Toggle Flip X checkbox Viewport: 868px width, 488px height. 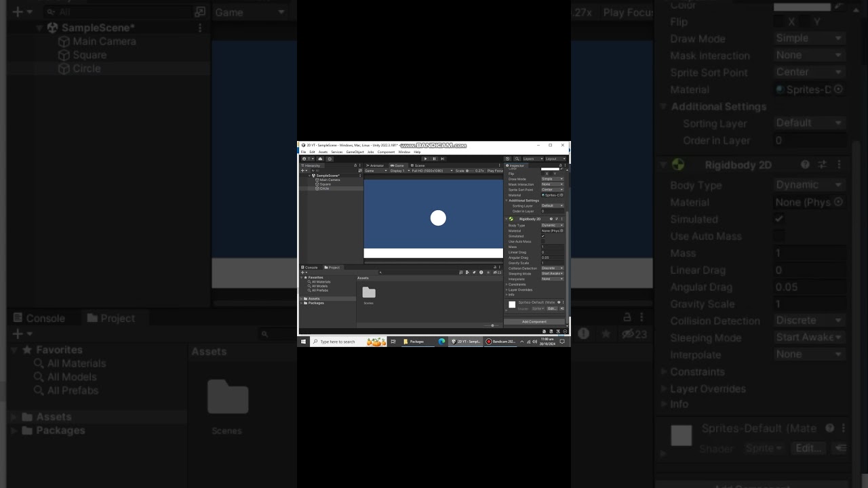coord(542,174)
